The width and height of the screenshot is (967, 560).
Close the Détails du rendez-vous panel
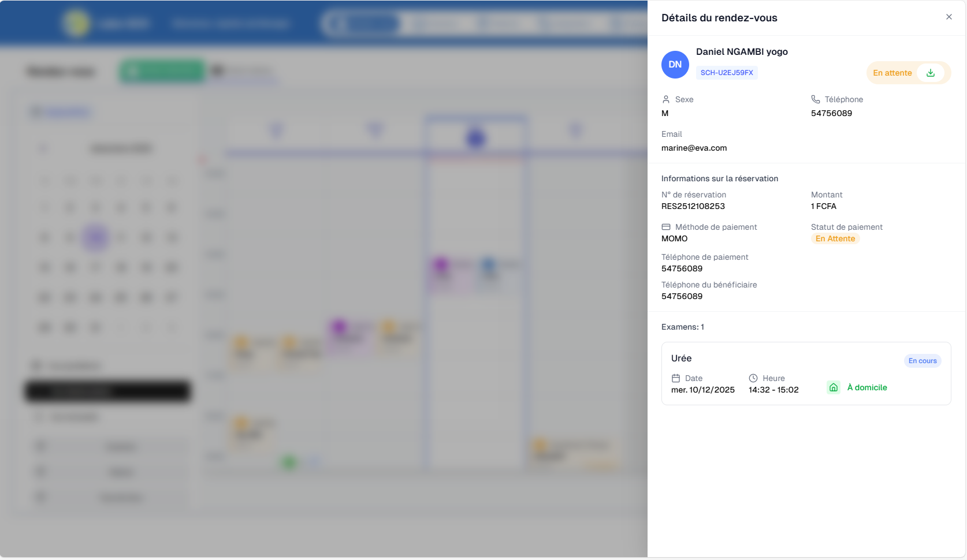click(949, 17)
